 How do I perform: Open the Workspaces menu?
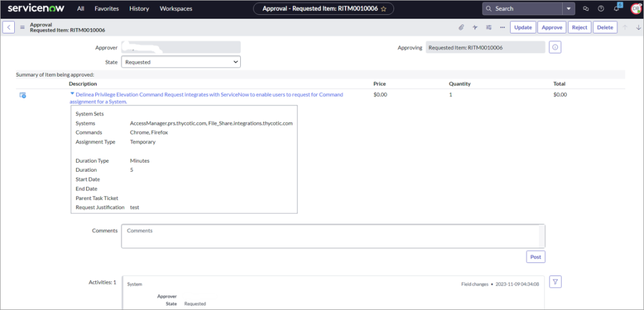(x=176, y=9)
